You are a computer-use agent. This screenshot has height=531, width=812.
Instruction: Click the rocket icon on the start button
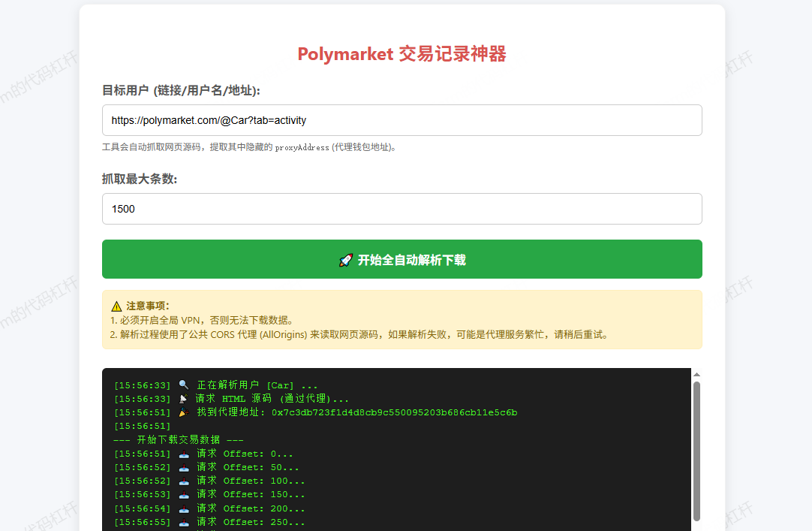(345, 260)
